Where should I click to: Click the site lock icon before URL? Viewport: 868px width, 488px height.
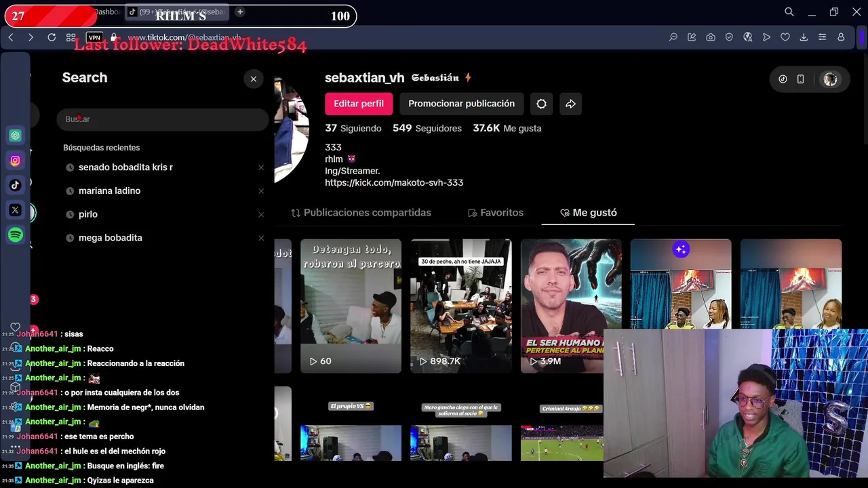tap(114, 37)
